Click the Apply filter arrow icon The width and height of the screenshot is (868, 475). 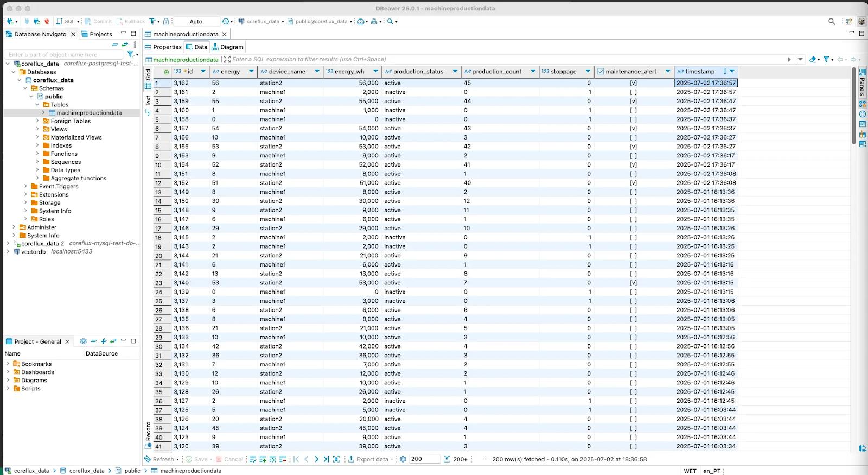click(789, 59)
